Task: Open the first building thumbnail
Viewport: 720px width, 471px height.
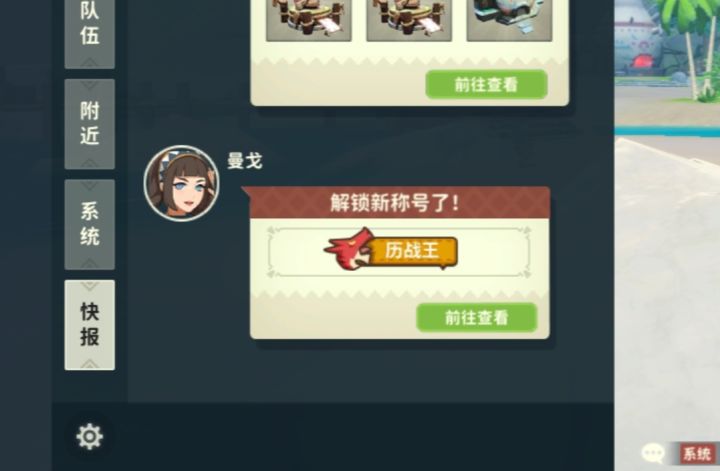Action: [309, 20]
